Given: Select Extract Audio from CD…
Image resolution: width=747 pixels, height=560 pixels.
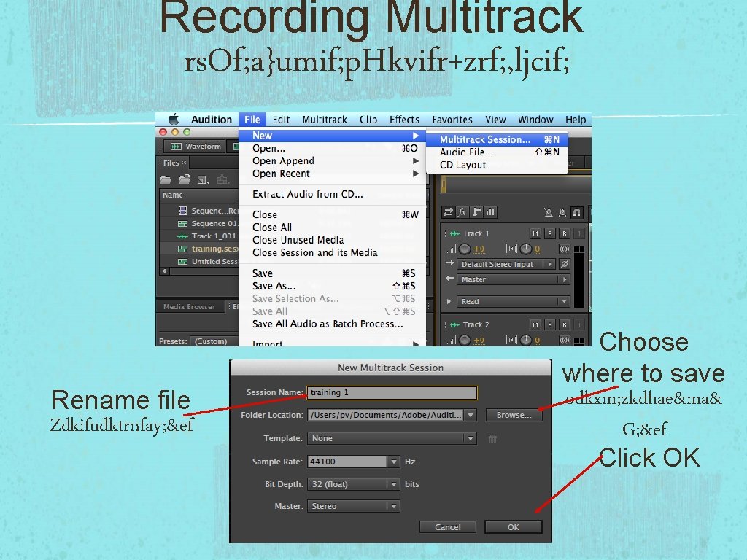Looking at the screenshot, I should coord(332,194).
